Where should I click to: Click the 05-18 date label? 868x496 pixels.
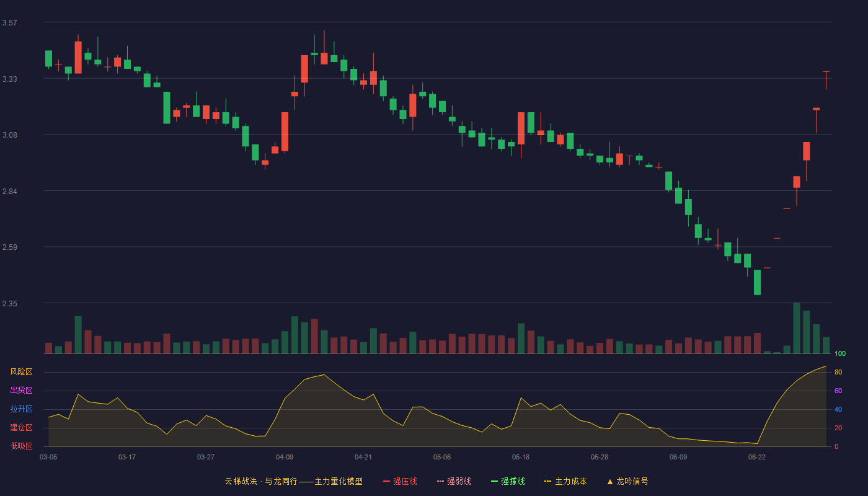pos(521,457)
